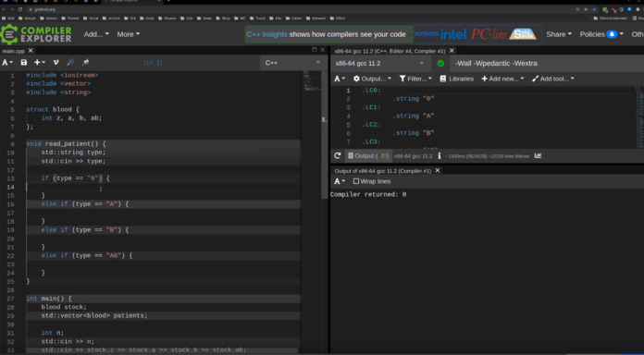
Task: Click the editor vertical scrollbar
Action: (x=325, y=135)
